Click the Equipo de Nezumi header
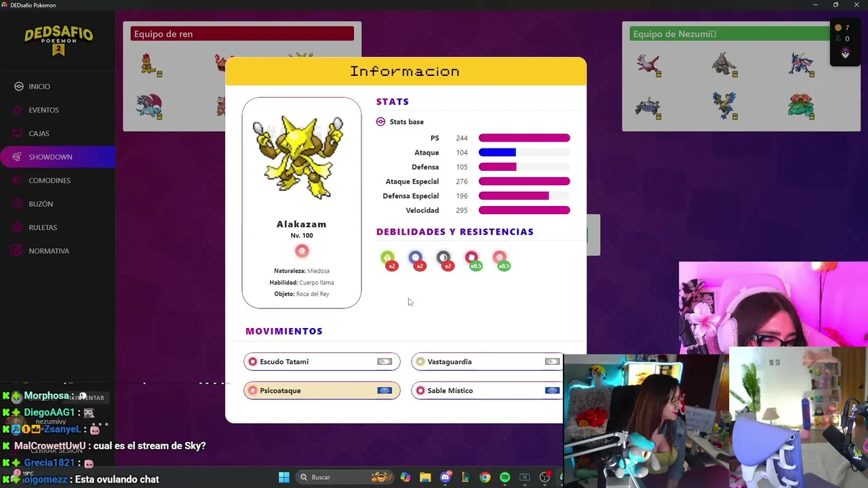 [729, 34]
